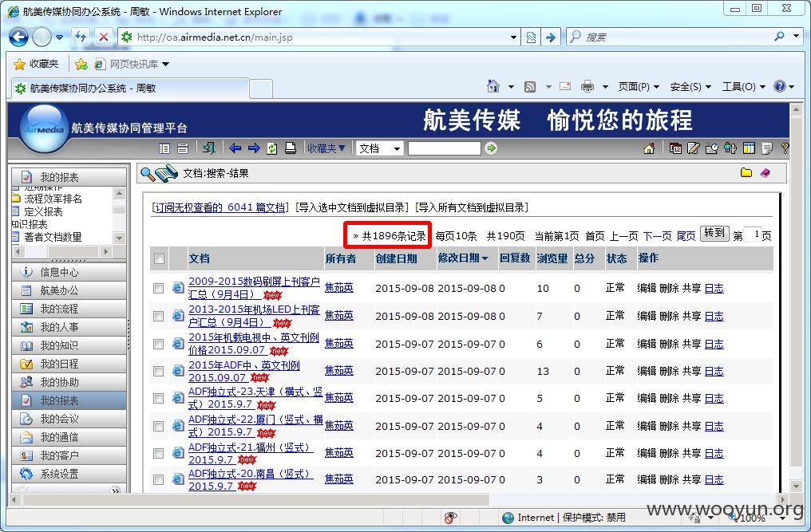
Task: Open the 我的人事 sidebar menu
Action: [x=69, y=327]
